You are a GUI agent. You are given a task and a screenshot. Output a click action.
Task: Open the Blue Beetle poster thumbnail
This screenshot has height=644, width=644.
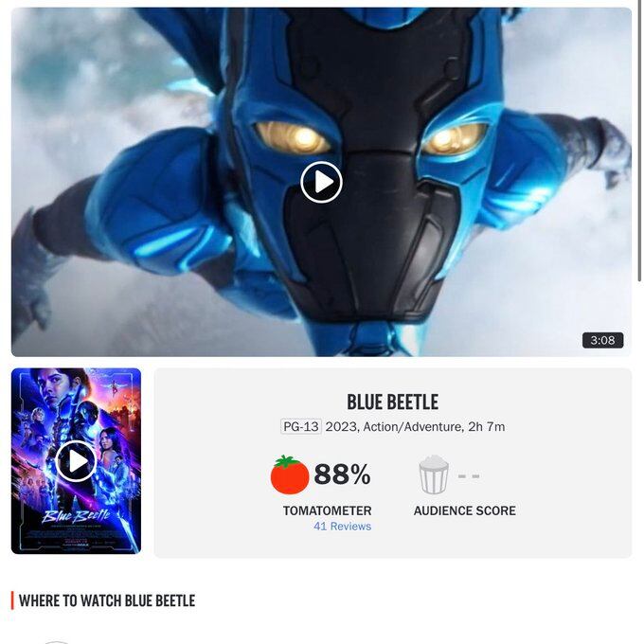pyautogui.click(x=76, y=461)
